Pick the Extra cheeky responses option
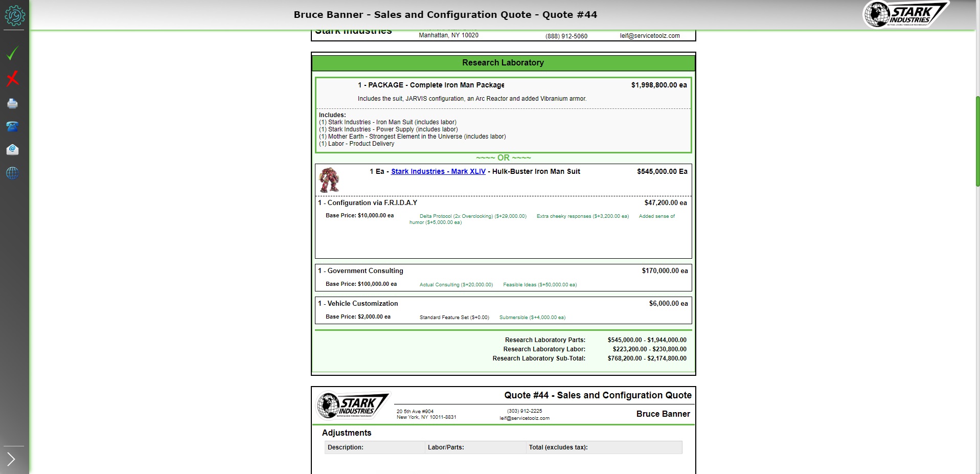This screenshot has width=980, height=474. [x=582, y=216]
